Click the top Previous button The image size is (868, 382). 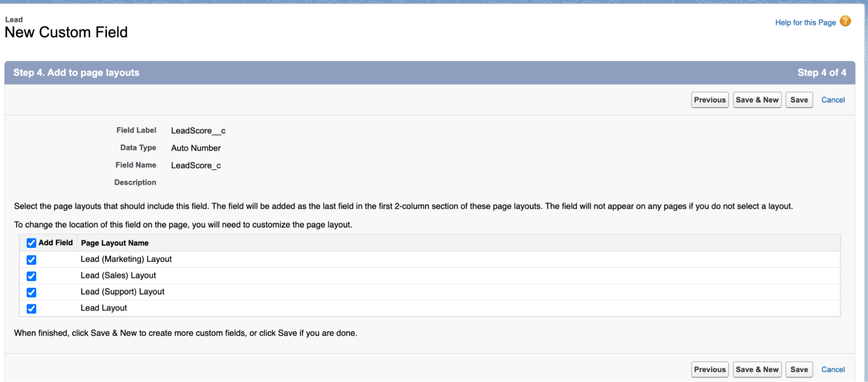710,100
